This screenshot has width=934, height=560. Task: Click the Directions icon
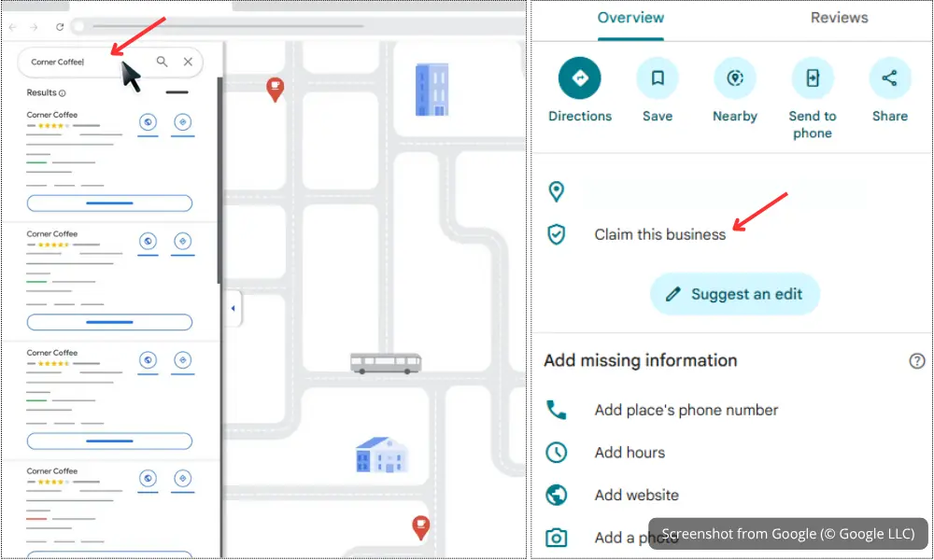pos(580,77)
